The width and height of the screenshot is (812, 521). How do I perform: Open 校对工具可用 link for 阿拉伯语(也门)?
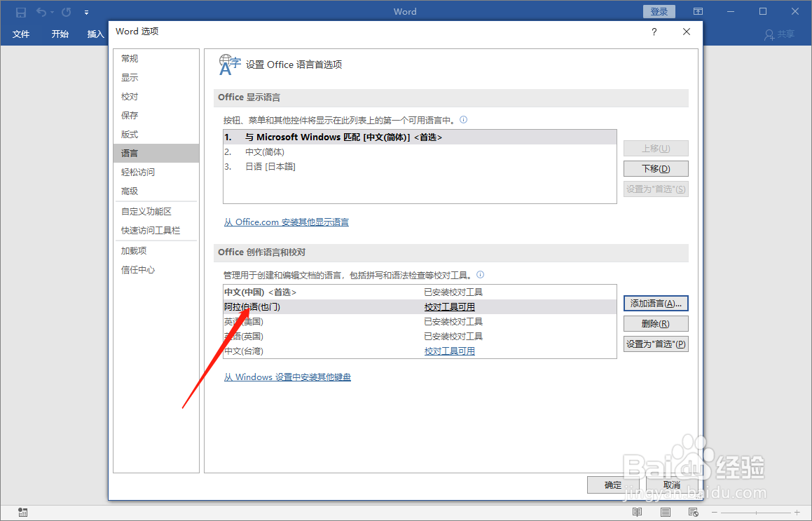(450, 307)
